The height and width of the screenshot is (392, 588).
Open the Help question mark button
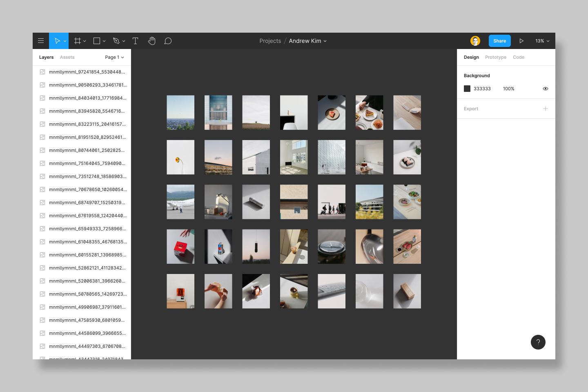[x=538, y=342]
